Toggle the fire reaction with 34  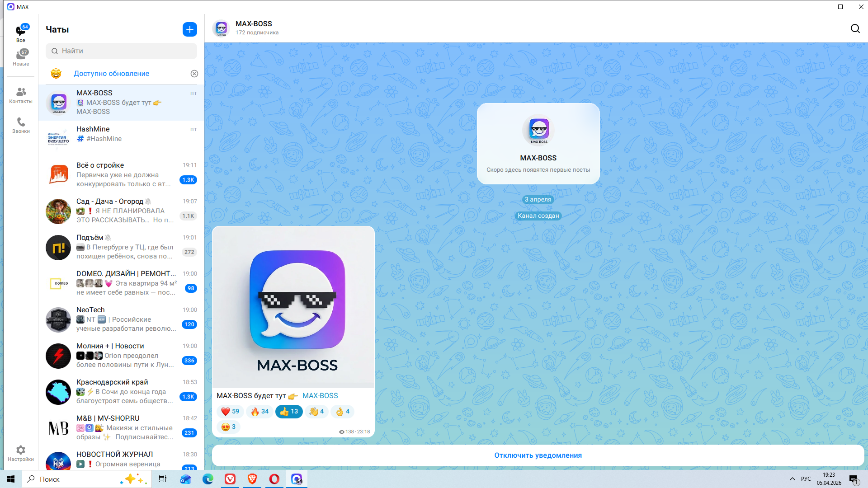coord(260,411)
